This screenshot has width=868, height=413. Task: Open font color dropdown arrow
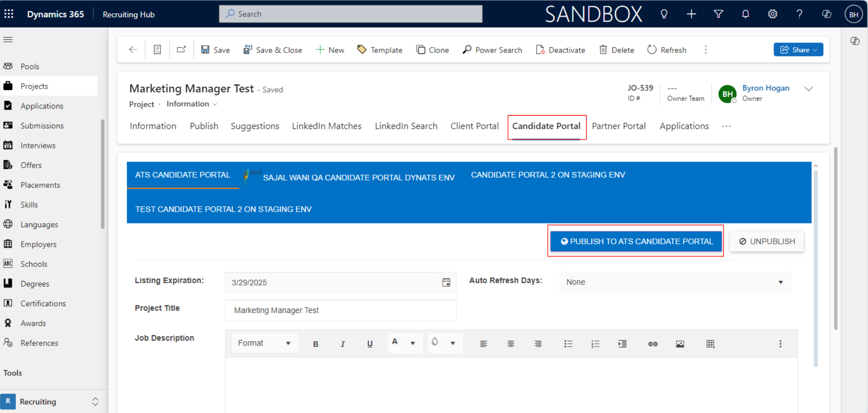click(413, 343)
